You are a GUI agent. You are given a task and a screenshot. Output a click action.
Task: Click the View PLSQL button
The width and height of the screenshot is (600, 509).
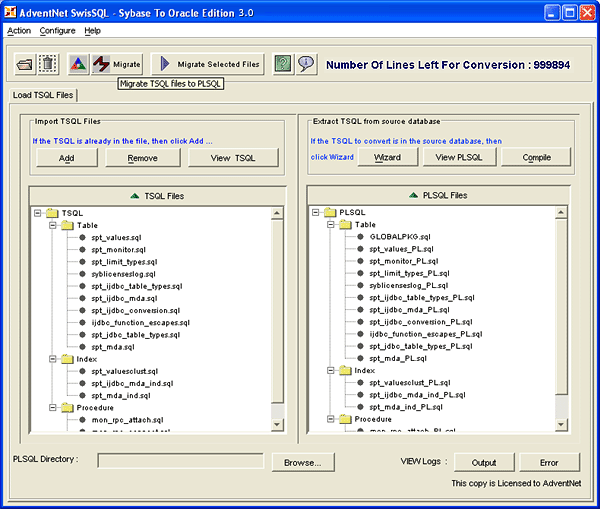[x=459, y=157]
